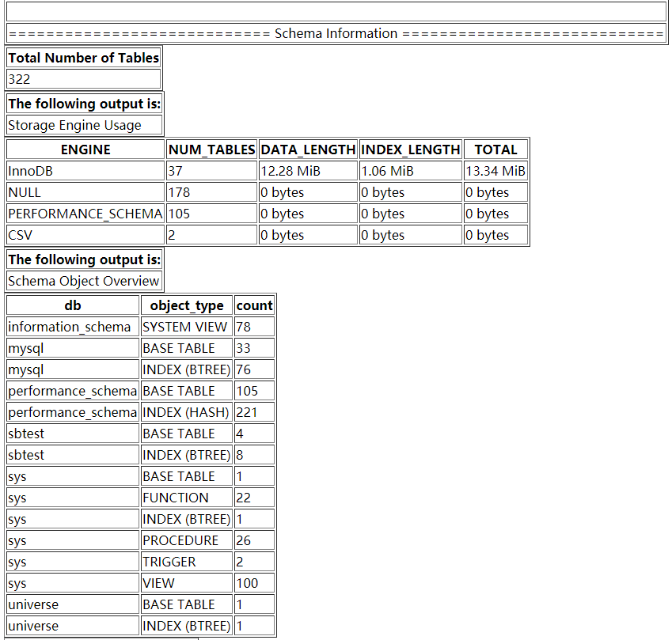672x640 pixels.
Task: Select the information_schema db cell
Action: click(73, 327)
